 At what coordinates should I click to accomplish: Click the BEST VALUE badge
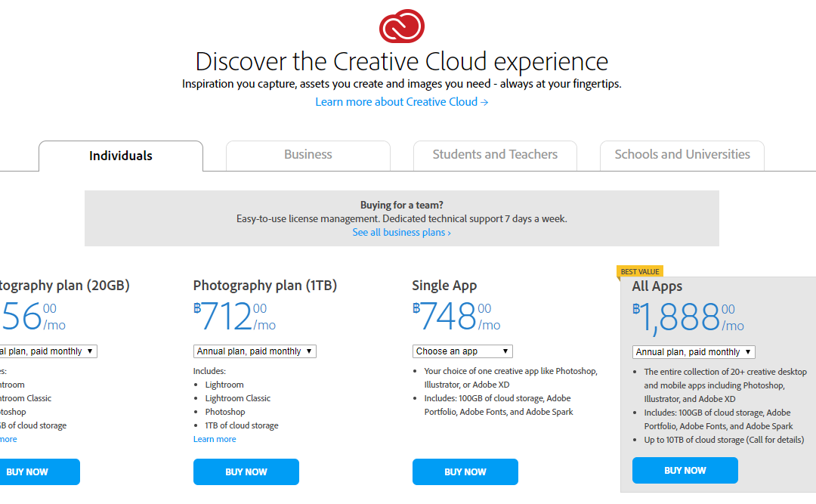tap(640, 272)
